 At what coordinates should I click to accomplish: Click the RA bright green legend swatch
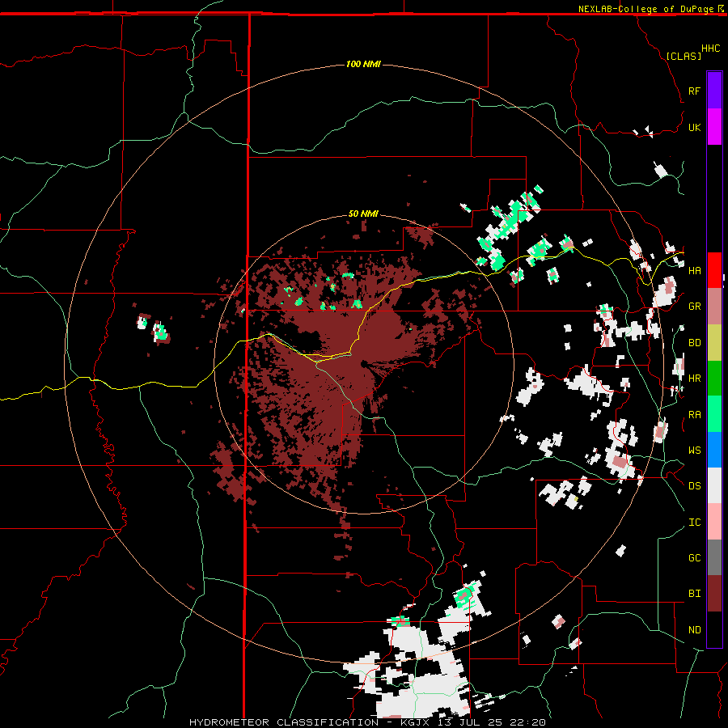pyautogui.click(x=714, y=413)
